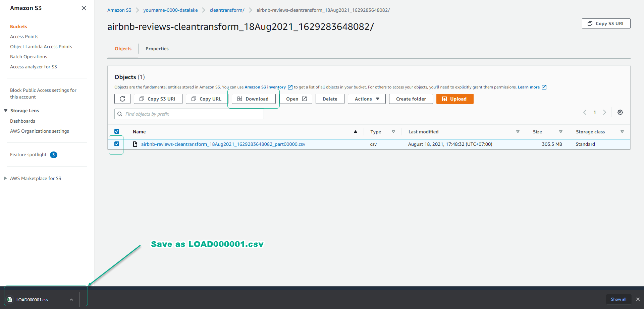Screen dimensions: 644x309
Task: Open the Learn more link
Action: coord(529,87)
